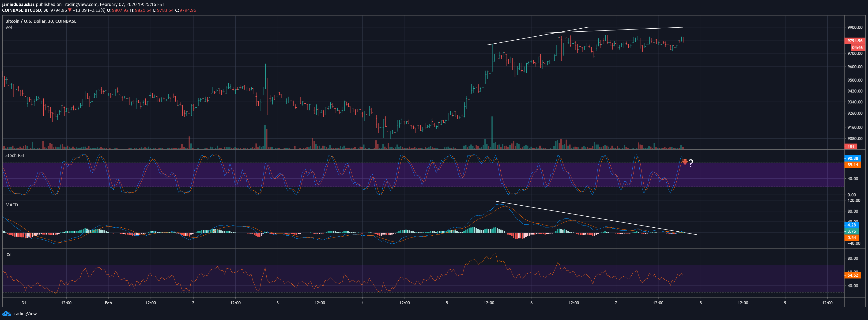Select the blue 90.38 Stoch RSI tag
The width and height of the screenshot is (868, 320).
[x=853, y=158]
